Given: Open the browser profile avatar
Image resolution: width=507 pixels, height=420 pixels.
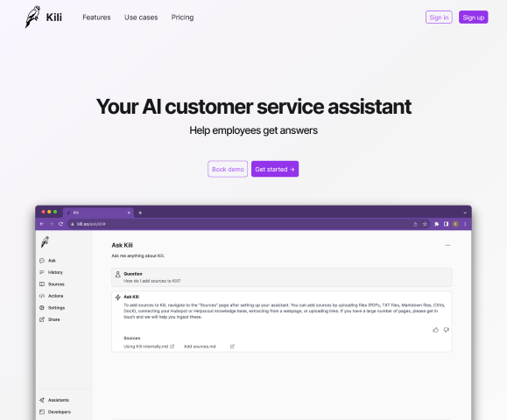Looking at the screenshot, I should pos(455,224).
